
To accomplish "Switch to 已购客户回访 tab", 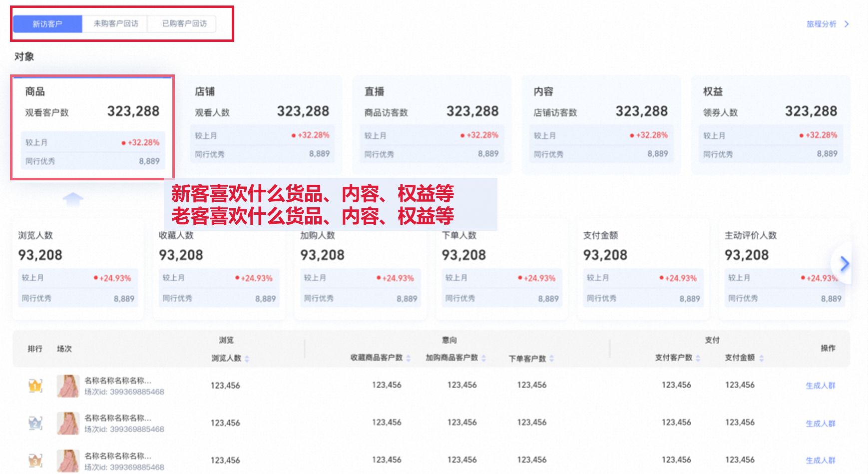I will (x=184, y=24).
